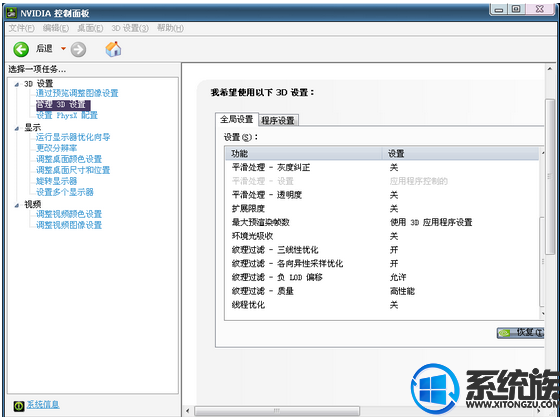Open 运行显示器优化向导
Image resolution: width=560 pixels, height=417 pixels.
[x=73, y=137]
